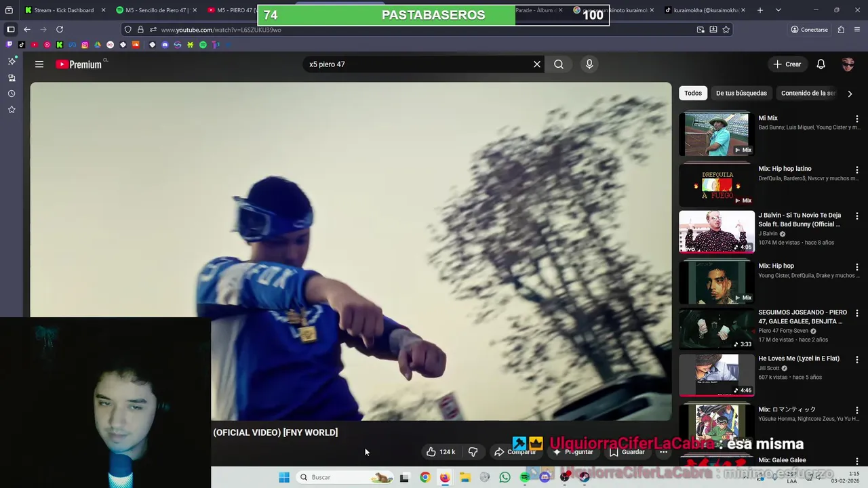868x488 pixels.
Task: Start voice search with microphone icon
Action: 589,64
